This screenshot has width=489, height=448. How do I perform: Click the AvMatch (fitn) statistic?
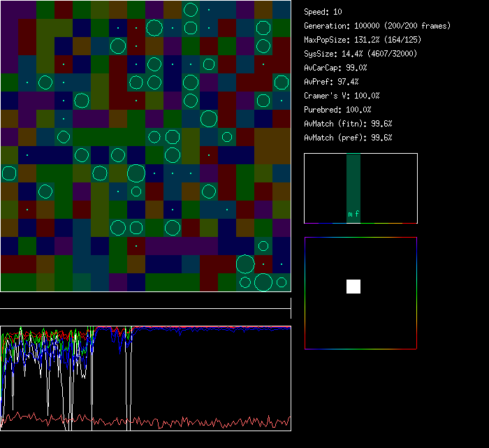pos(348,124)
